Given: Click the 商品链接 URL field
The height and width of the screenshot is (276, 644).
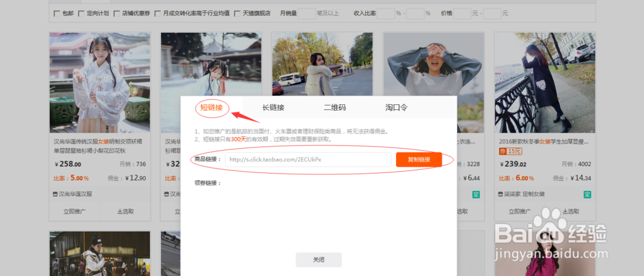Looking at the screenshot, I should tap(308, 160).
